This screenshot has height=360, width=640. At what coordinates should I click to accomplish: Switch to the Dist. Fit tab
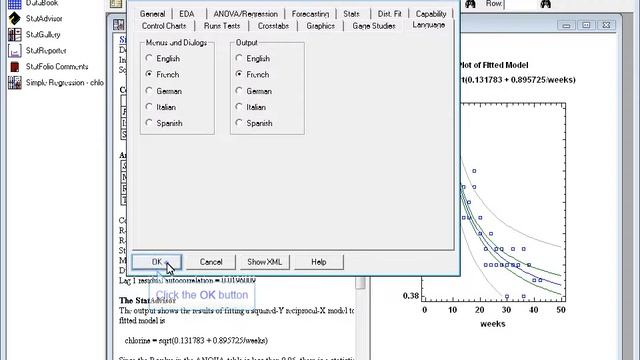point(389,14)
